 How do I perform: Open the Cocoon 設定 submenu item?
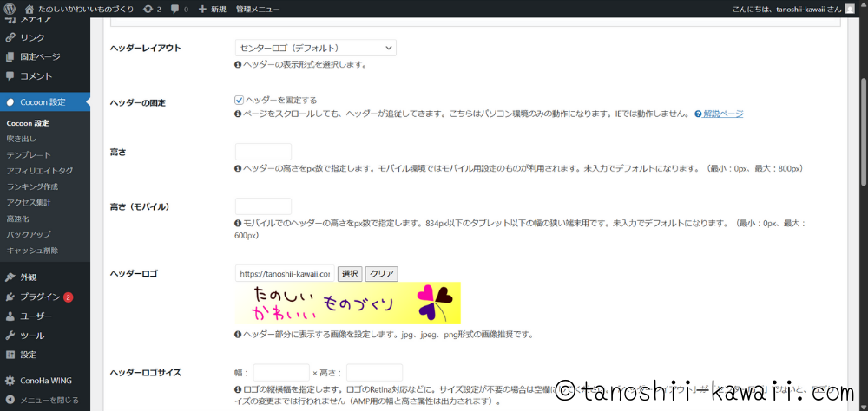pyautogui.click(x=27, y=123)
